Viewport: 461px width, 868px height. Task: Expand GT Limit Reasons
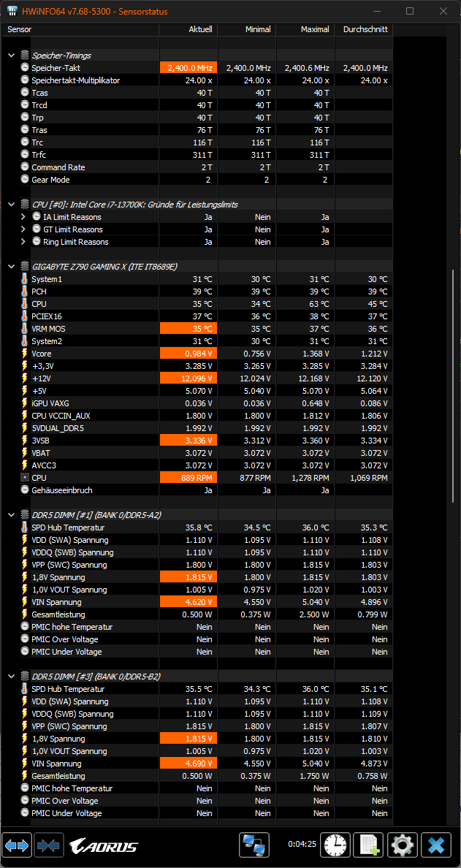[23, 229]
